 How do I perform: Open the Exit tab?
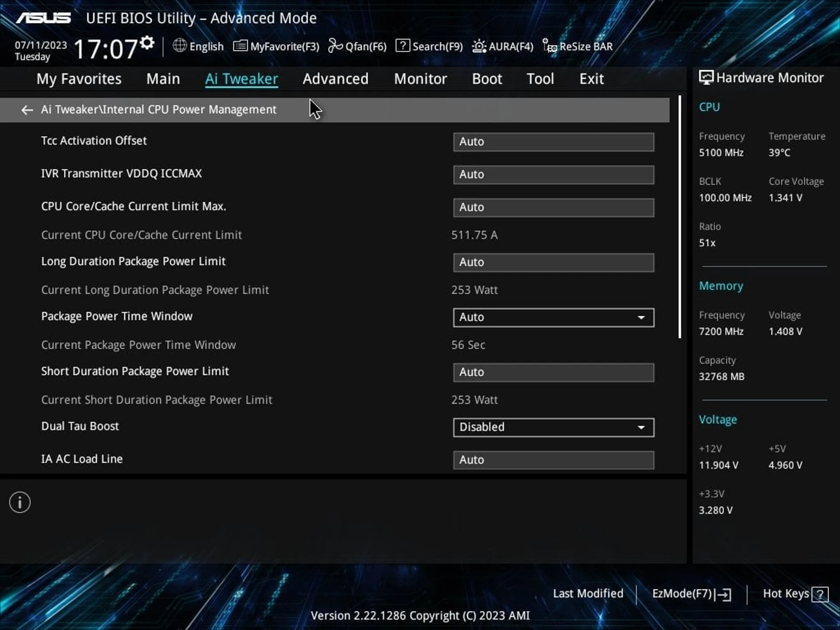pyautogui.click(x=591, y=79)
